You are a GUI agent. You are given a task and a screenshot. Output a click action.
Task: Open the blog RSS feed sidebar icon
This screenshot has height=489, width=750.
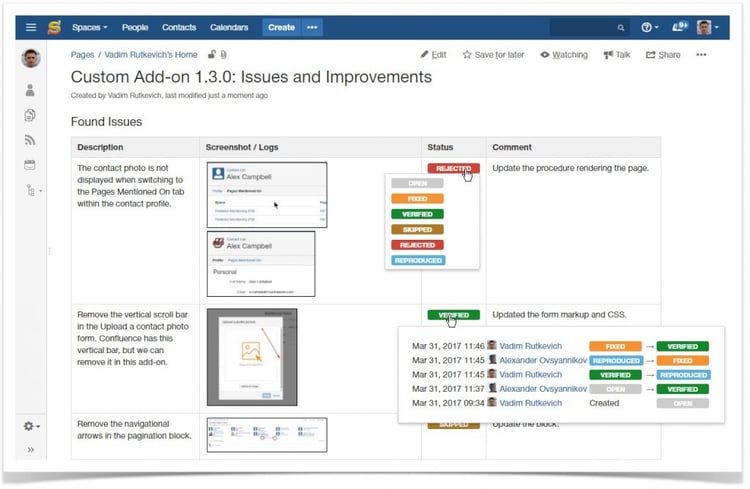30,140
